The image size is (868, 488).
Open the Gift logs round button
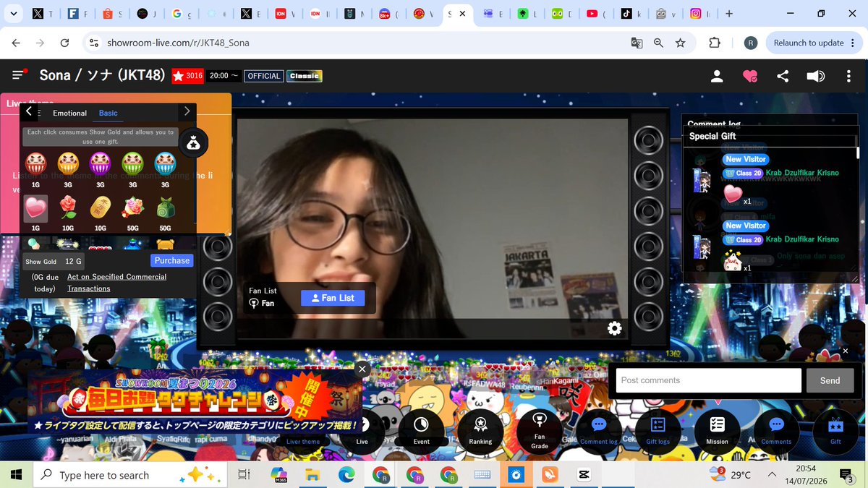(x=658, y=432)
